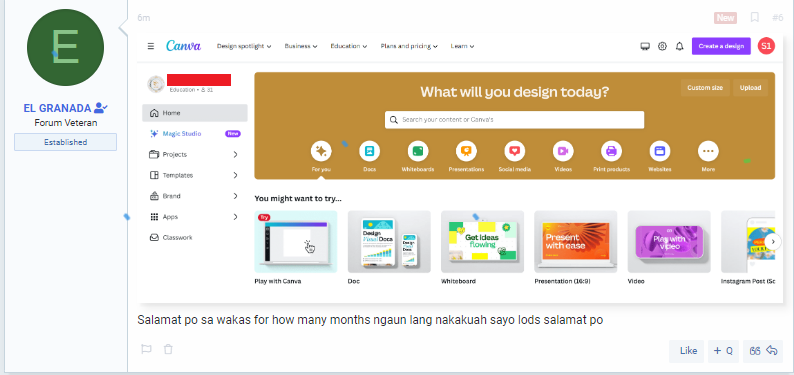The height and width of the screenshot is (375, 794).
Task: Expand Education dropdown menu
Action: [349, 46]
